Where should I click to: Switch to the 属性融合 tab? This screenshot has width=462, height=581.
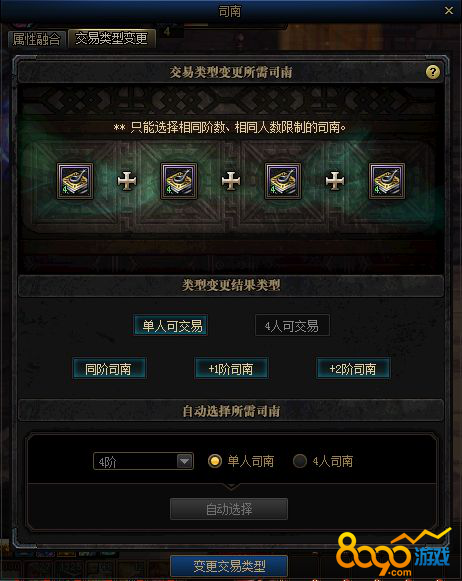(x=36, y=39)
